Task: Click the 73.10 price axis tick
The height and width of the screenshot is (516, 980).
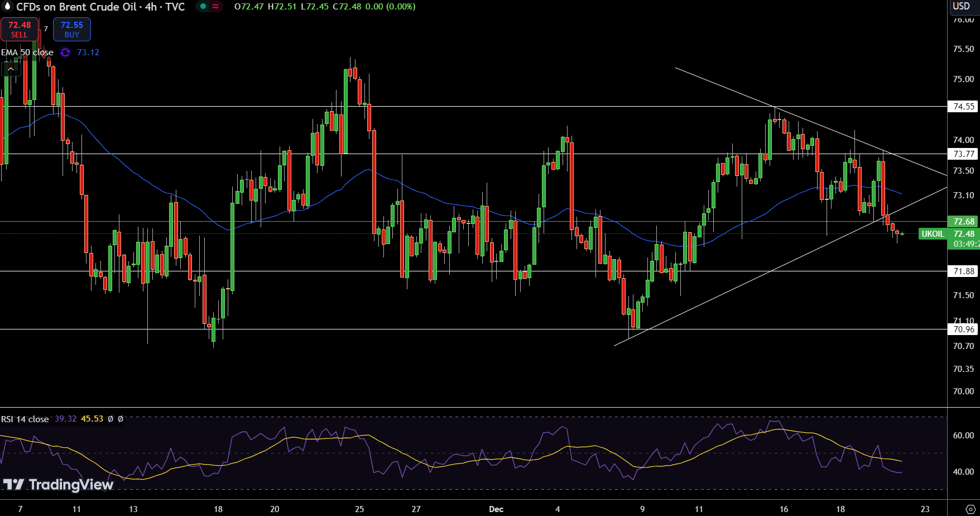Action: pos(963,195)
